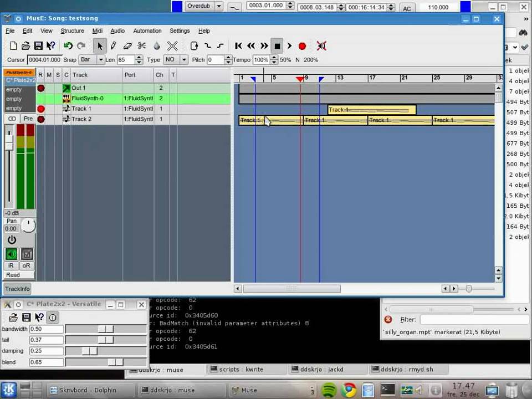Viewport: 532px width, 399px height.
Task: Open automation Read mode dropdown
Action: click(x=19, y=275)
